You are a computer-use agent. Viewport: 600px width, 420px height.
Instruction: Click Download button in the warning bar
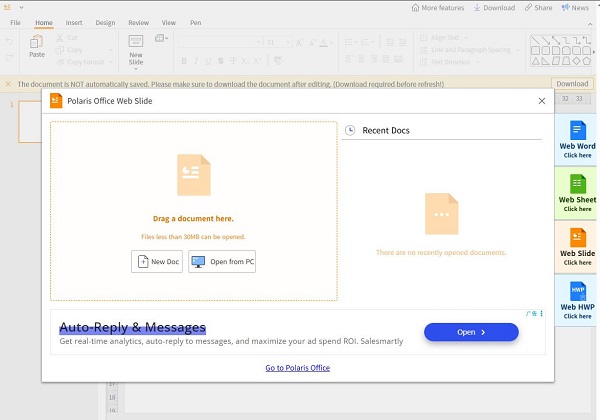point(572,84)
